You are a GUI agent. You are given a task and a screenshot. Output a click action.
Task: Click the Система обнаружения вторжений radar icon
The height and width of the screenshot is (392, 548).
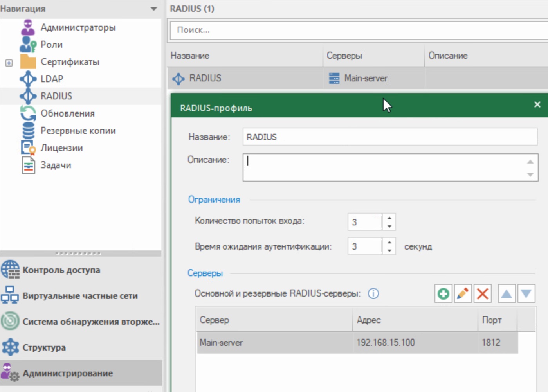[x=10, y=321]
